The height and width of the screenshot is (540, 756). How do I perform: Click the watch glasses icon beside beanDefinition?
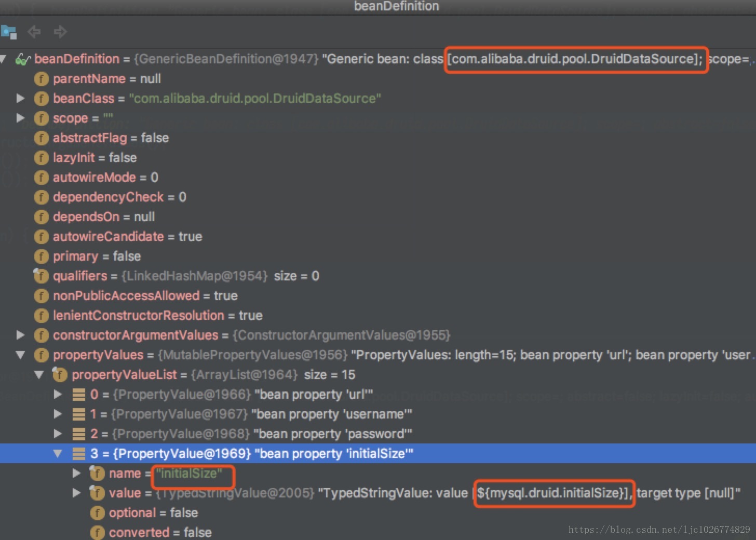pos(23,59)
